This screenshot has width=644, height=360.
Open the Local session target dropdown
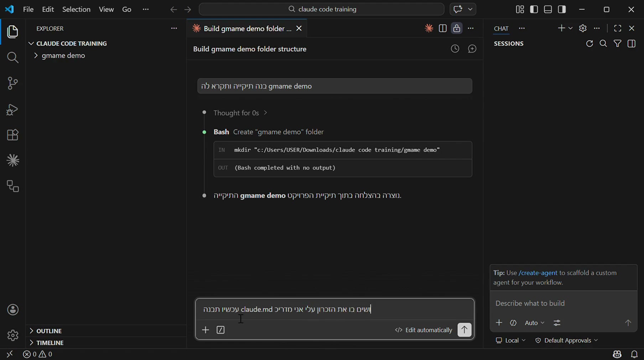point(511,340)
